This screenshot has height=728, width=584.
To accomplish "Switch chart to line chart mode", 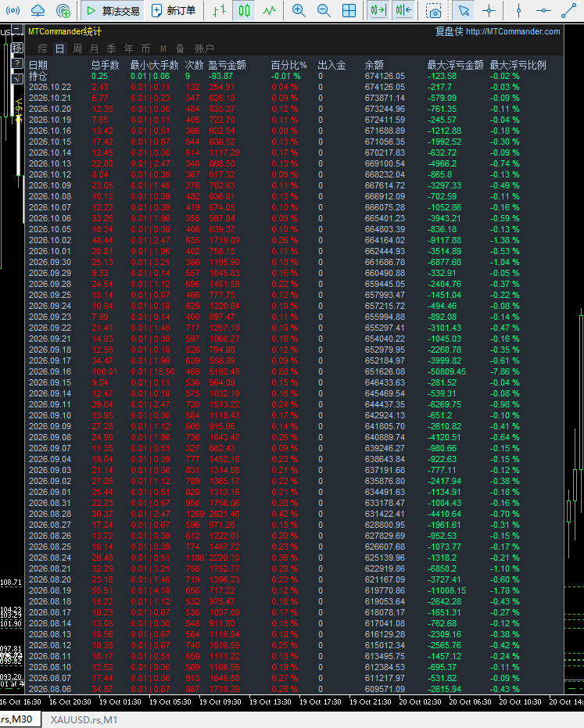I will coord(269,10).
